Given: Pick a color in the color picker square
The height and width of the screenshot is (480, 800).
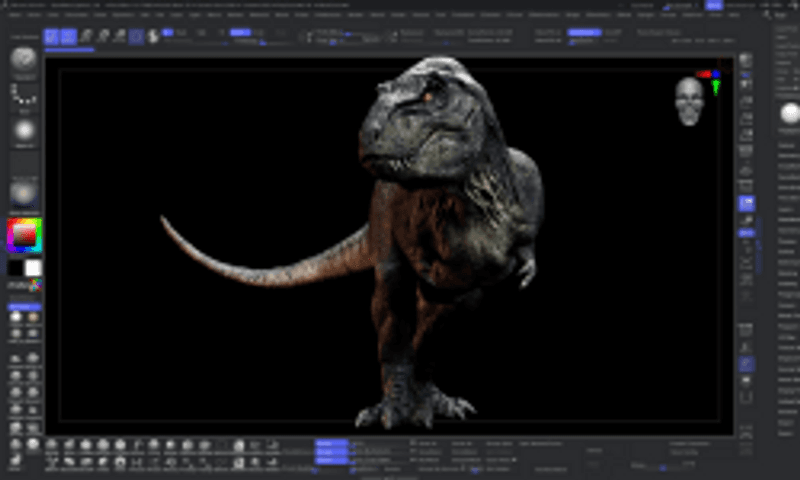Looking at the screenshot, I should [24, 236].
